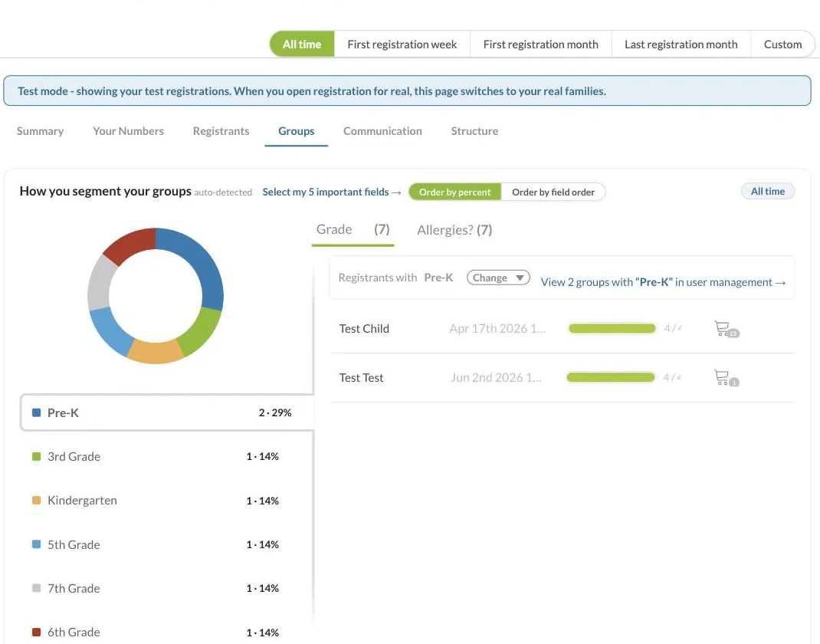Open the cart icon for Test Child
The image size is (820, 644).
coord(727,329)
